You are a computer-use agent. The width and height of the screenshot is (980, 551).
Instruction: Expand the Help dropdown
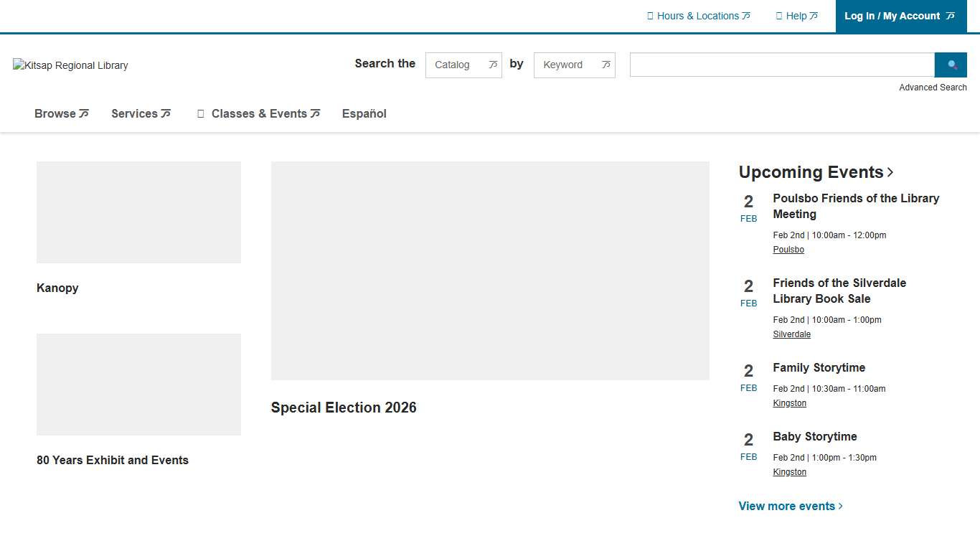pos(796,16)
